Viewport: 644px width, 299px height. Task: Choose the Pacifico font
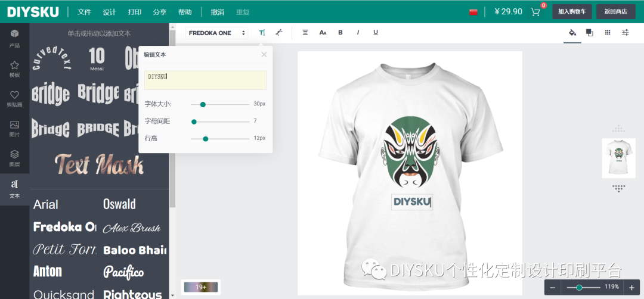[123, 272]
